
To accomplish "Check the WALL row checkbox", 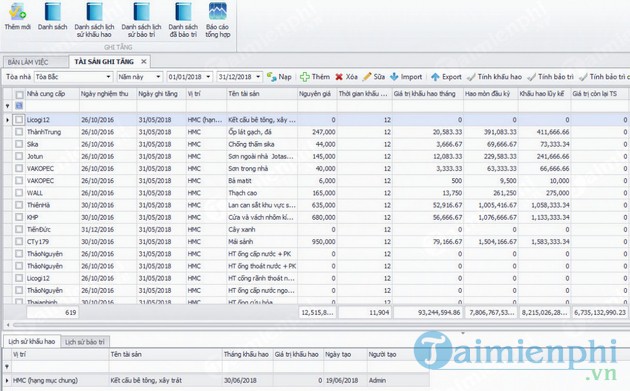I will tap(19, 192).
